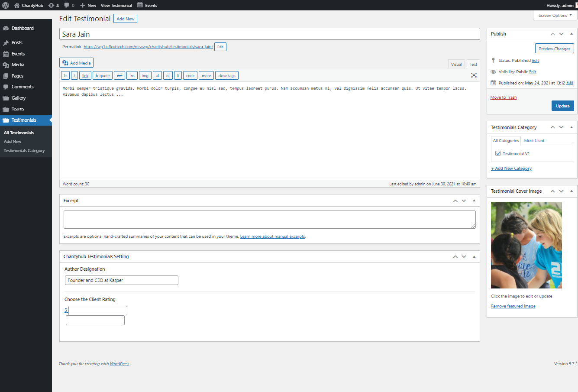The height and width of the screenshot is (392, 578).
Task: Click the Add Media button
Action: click(x=76, y=63)
